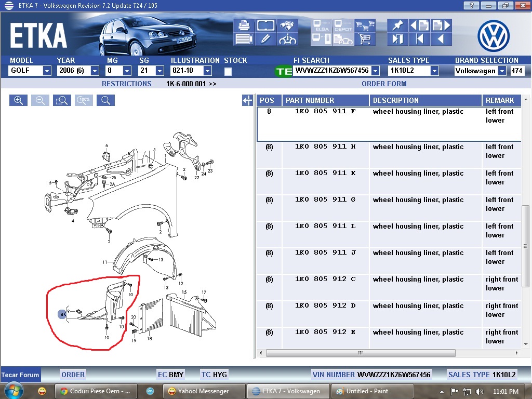Screen dimensions: 532x399
Task: Toggle the STOCK checkbox
Action: click(x=228, y=71)
